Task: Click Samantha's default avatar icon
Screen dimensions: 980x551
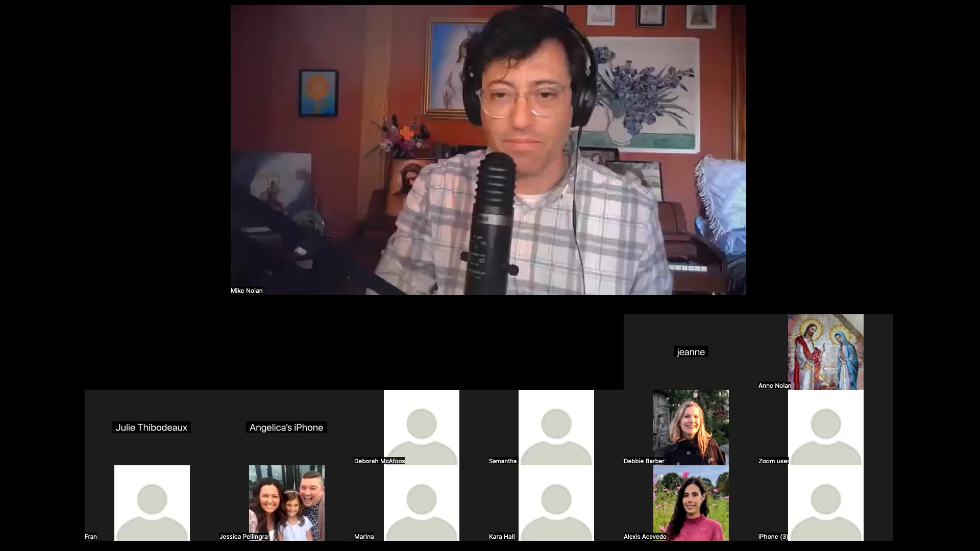Action: (556, 428)
